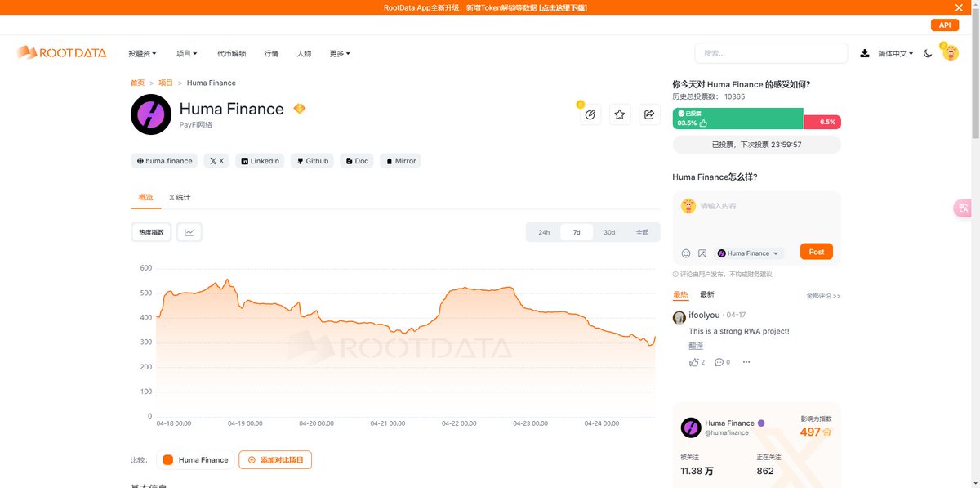The height and width of the screenshot is (488, 980).
Task: Click the download app icon
Action: (865, 54)
